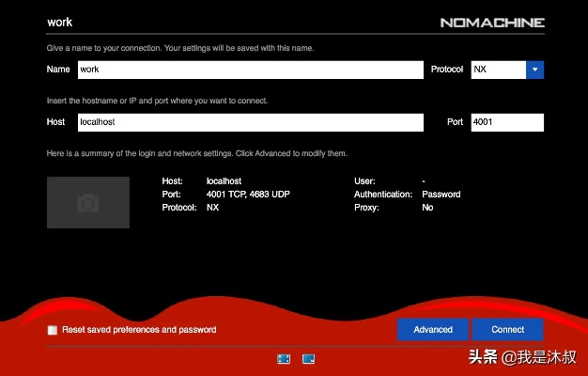Click the NOMACHINE logo
The image size is (588, 376).
pyautogui.click(x=492, y=23)
